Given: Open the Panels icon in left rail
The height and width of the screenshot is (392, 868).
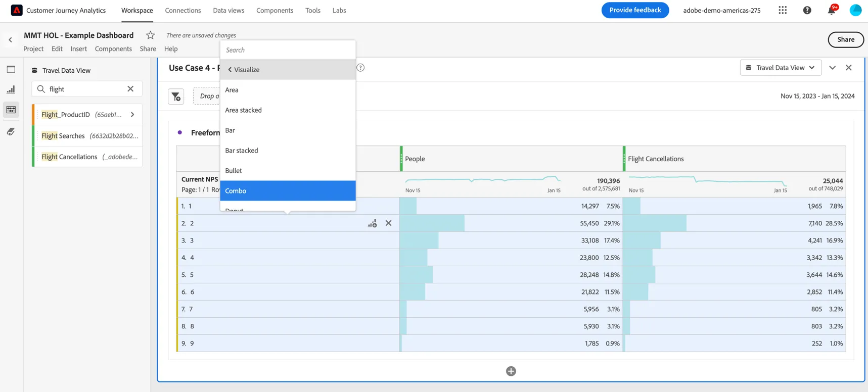Looking at the screenshot, I should [11, 70].
